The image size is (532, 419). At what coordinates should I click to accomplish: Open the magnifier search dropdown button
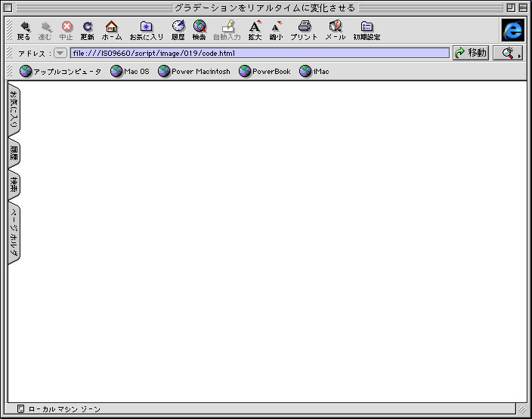[x=508, y=53]
